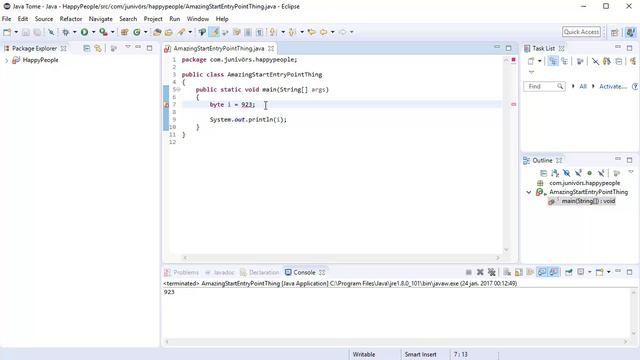
Task: Click the Sort icon in Outline toolbar
Action: pos(555,173)
